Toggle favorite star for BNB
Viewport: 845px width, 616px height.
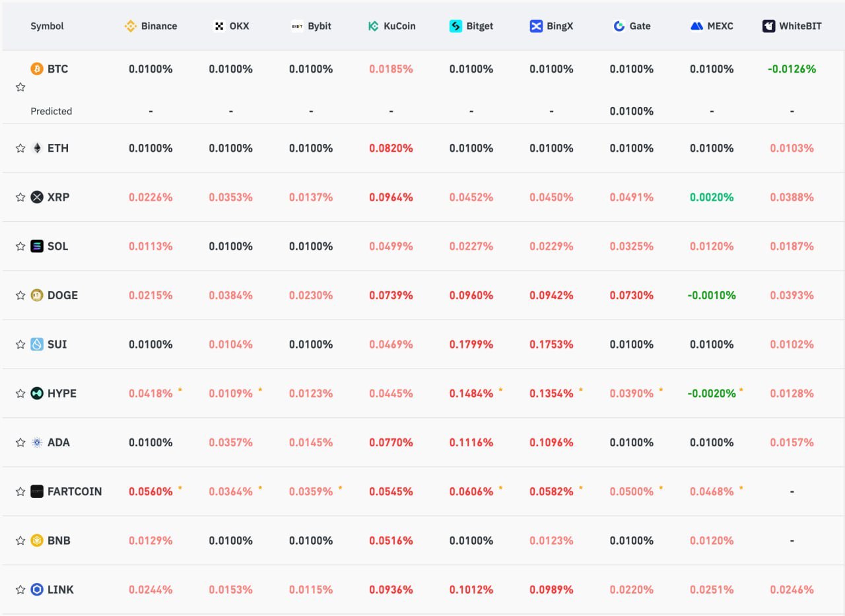20,541
